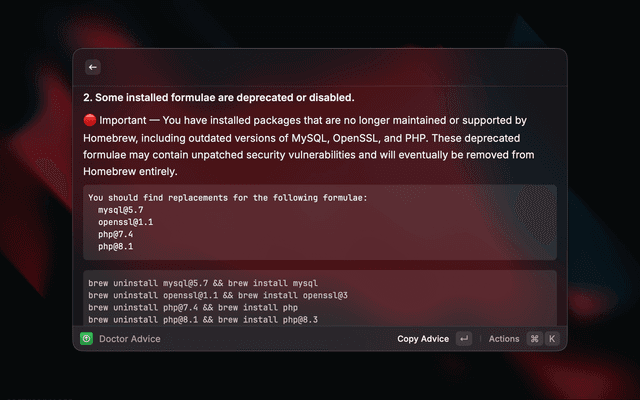Click the K shortcut key badge

(552, 339)
